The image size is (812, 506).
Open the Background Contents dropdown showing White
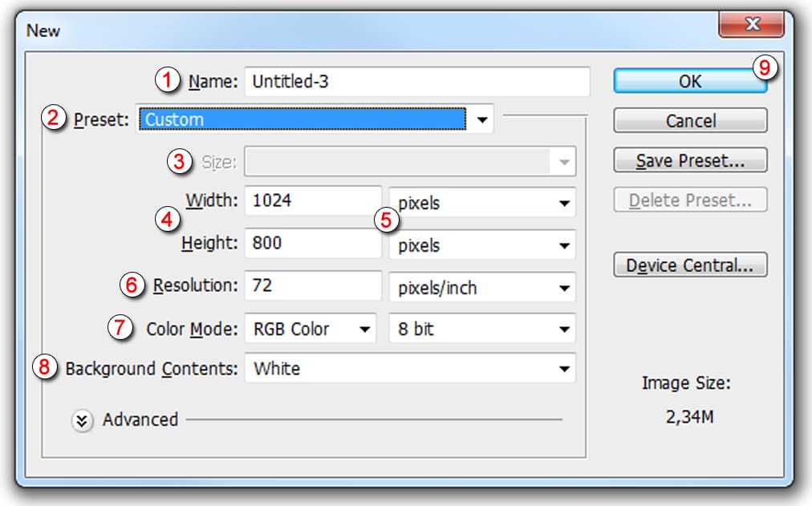pyautogui.click(x=410, y=369)
